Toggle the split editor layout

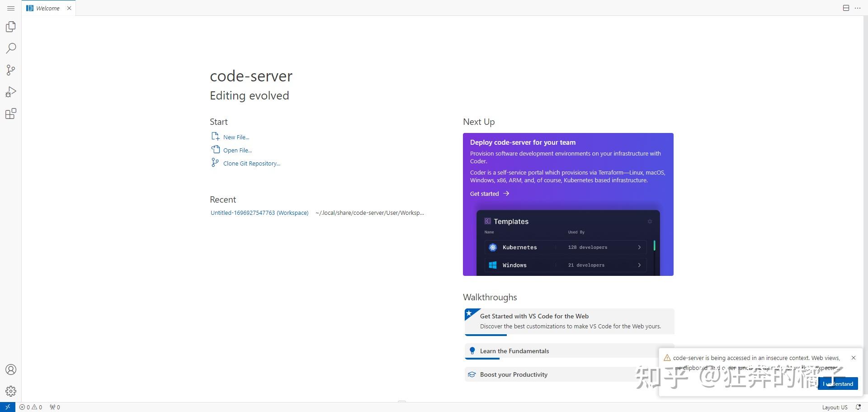click(x=845, y=8)
